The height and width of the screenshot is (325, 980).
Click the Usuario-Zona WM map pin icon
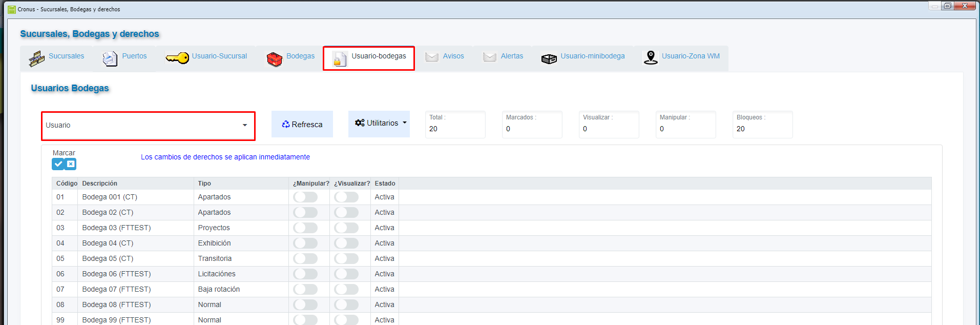(651, 57)
